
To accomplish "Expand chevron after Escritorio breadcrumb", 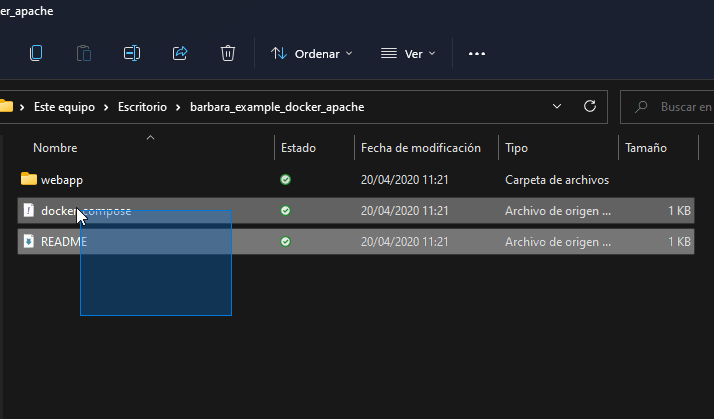I will pos(178,107).
